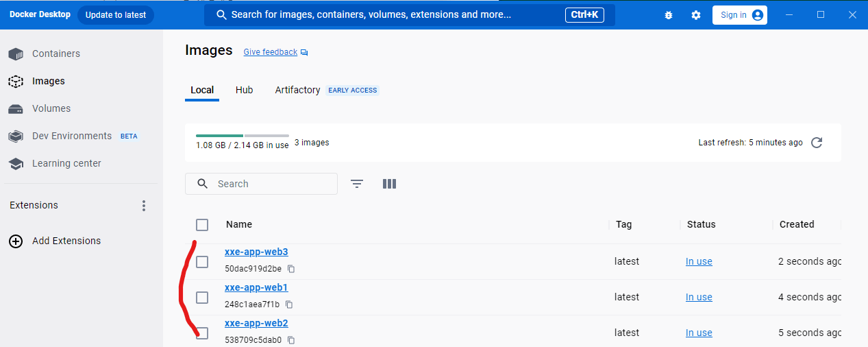Copy image ID 50dac919d2be
This screenshot has height=347, width=868.
(291, 269)
